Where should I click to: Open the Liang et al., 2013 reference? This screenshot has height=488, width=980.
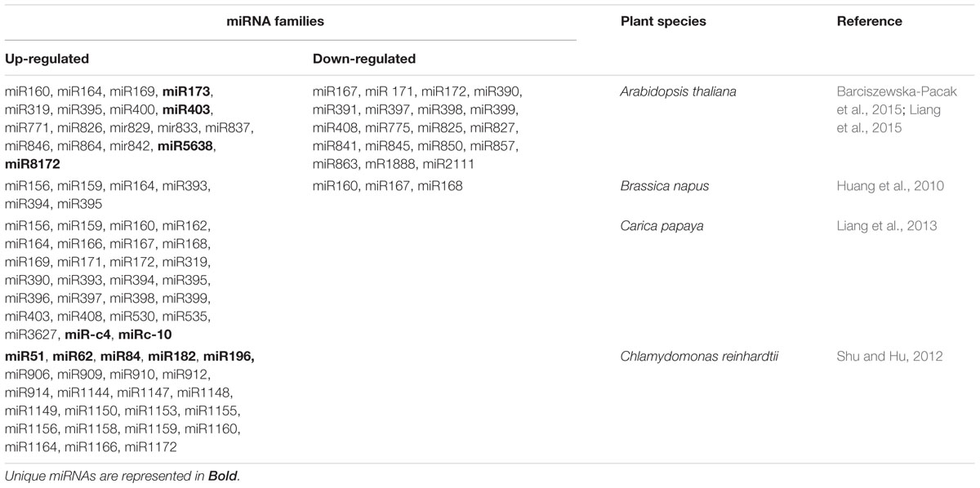[x=886, y=225]
